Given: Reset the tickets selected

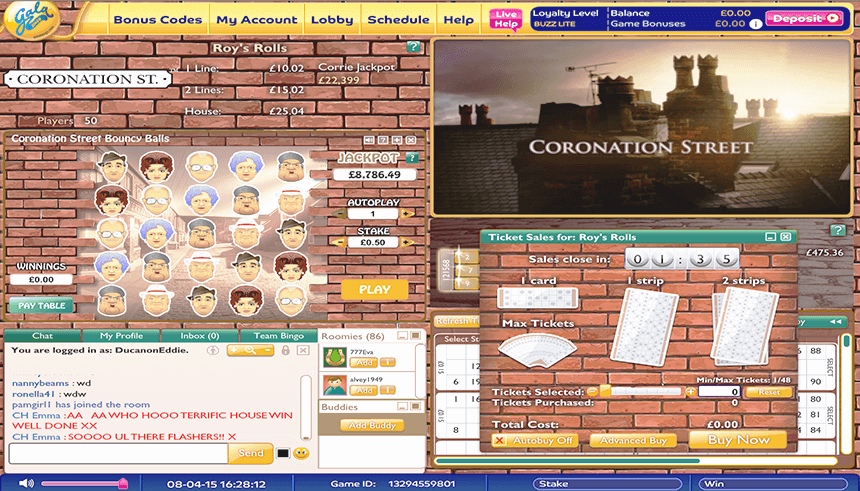Looking at the screenshot, I should tap(769, 392).
